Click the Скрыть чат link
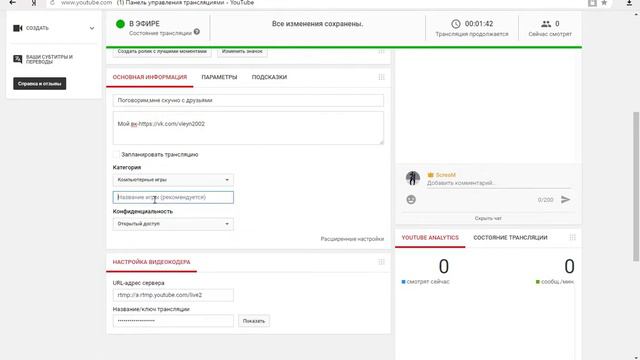Image resolution: width=640 pixels, height=360 pixels. (x=488, y=218)
